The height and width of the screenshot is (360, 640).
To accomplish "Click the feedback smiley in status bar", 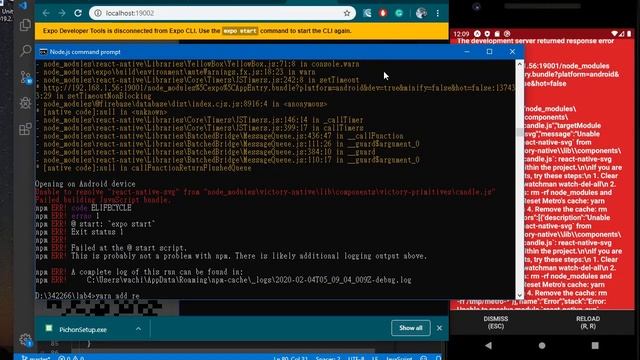I will [x=423, y=358].
